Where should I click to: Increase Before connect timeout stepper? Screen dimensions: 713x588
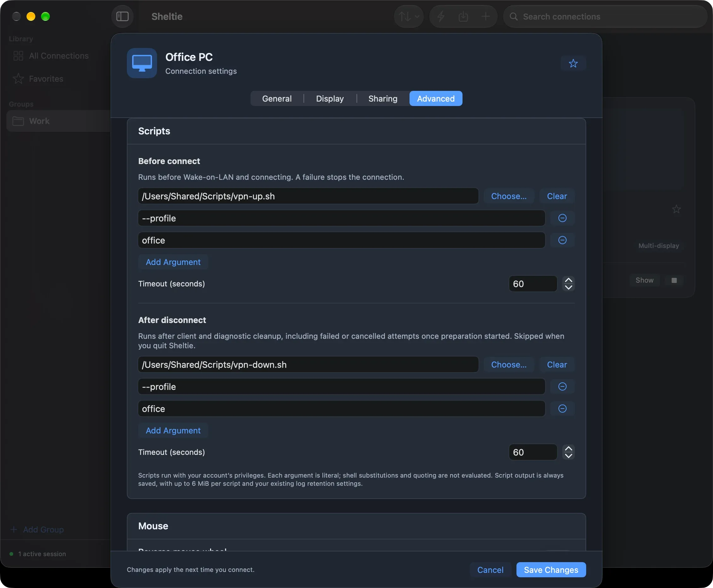pos(568,280)
